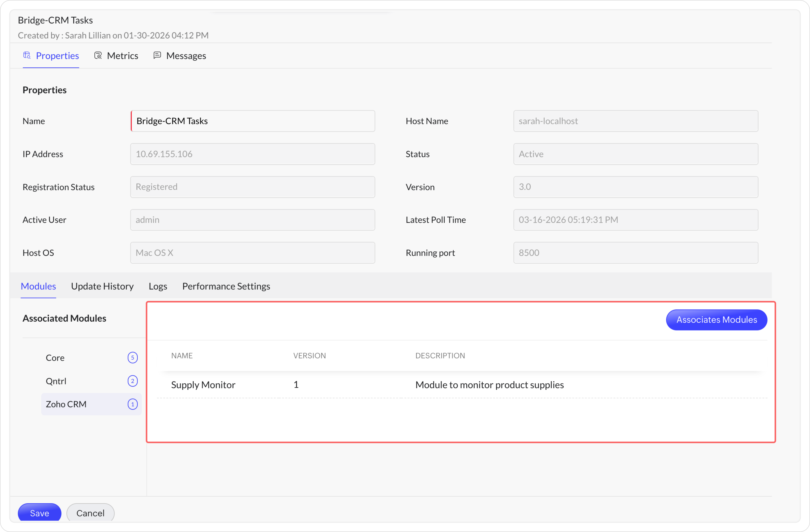
Task: Go to the Performance Settings tab
Action: tap(226, 286)
